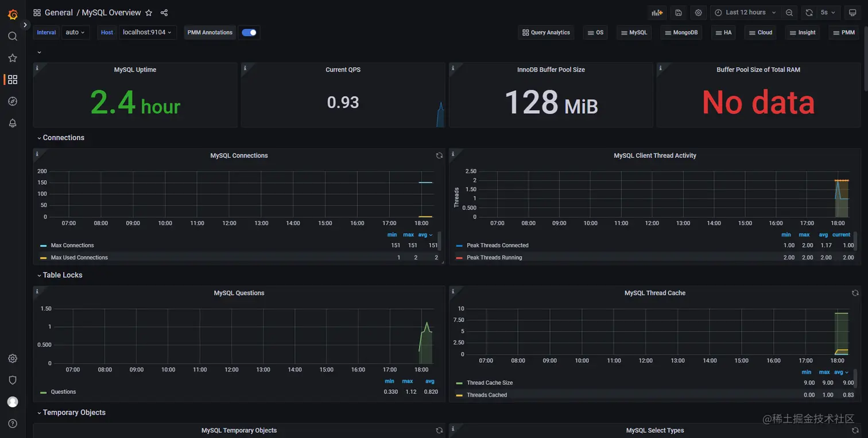Open the Host localhost:9104 dropdown
This screenshot has width=868, height=438.
pos(148,32)
